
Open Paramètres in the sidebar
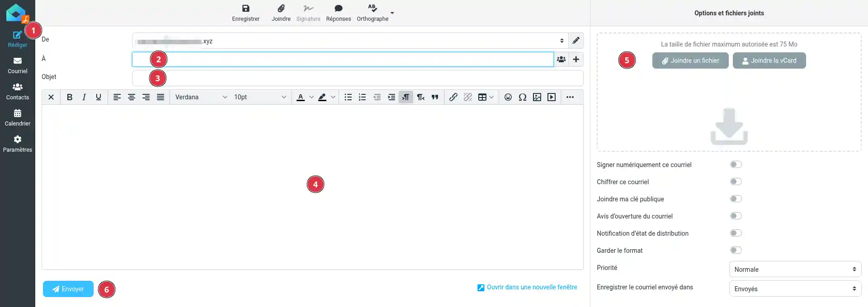click(x=18, y=144)
